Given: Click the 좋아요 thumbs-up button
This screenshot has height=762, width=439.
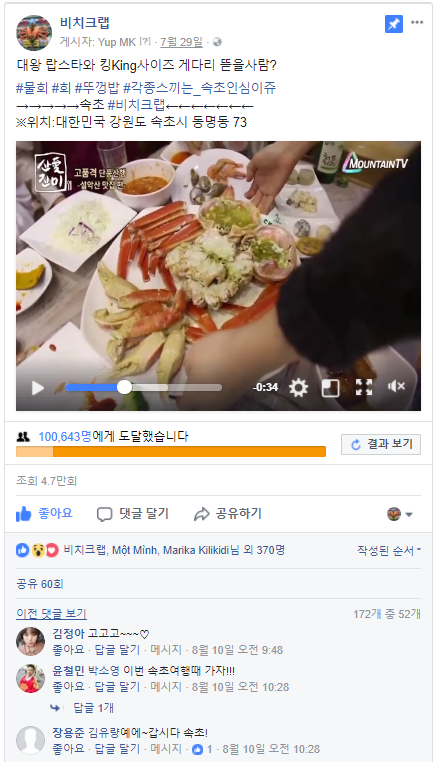Looking at the screenshot, I should (x=44, y=513).
